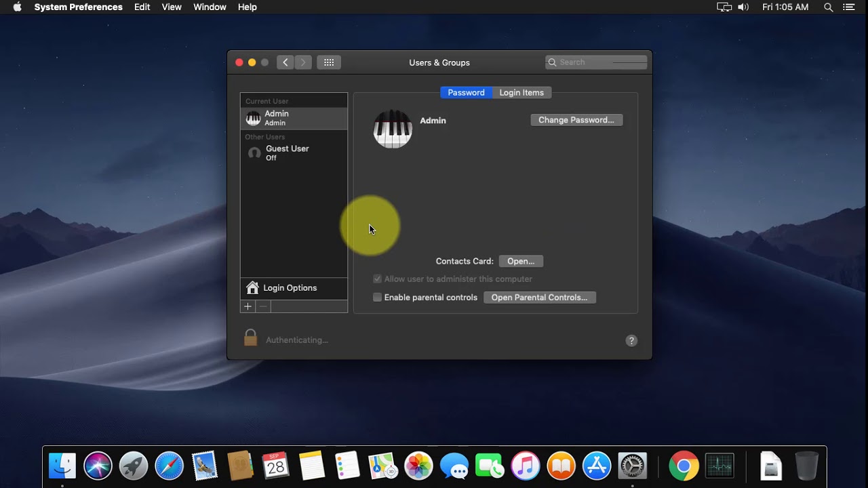The image size is (868, 488).
Task: Open the View menu
Action: [x=172, y=7]
